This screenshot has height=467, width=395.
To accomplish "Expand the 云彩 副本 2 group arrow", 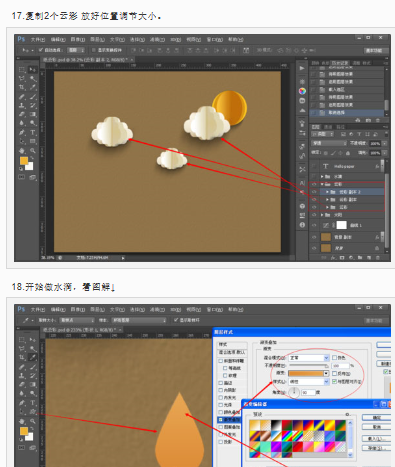I will [x=327, y=192].
